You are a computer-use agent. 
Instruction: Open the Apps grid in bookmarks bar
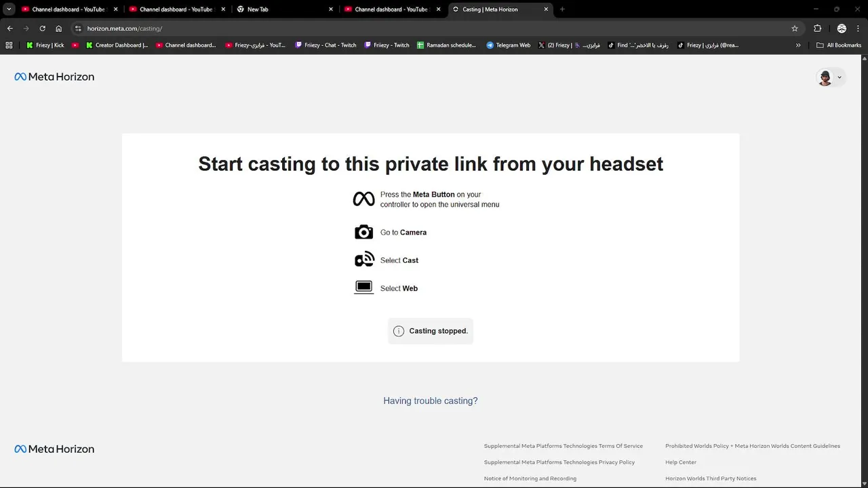point(9,45)
